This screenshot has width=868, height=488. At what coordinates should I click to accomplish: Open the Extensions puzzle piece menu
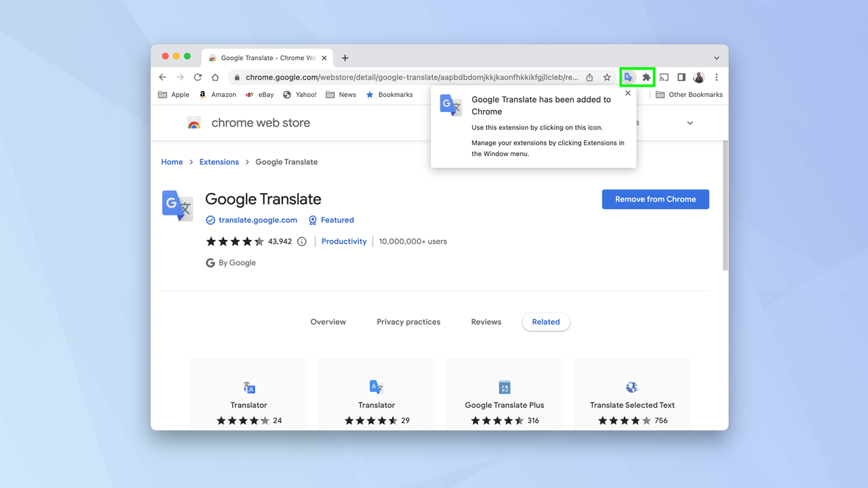pos(646,77)
